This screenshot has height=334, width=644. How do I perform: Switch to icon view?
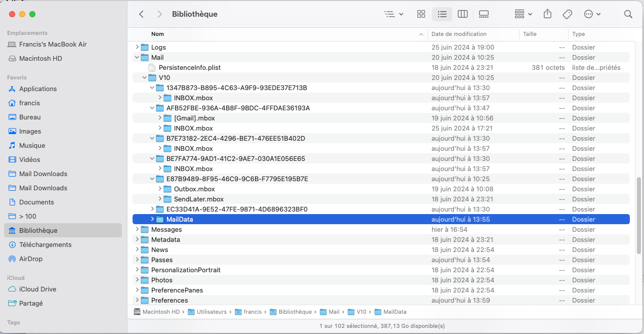pos(421,14)
